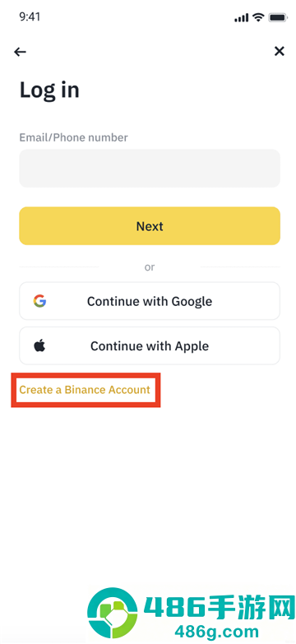Choose Continue with Google
The image size is (296, 644).
click(150, 301)
